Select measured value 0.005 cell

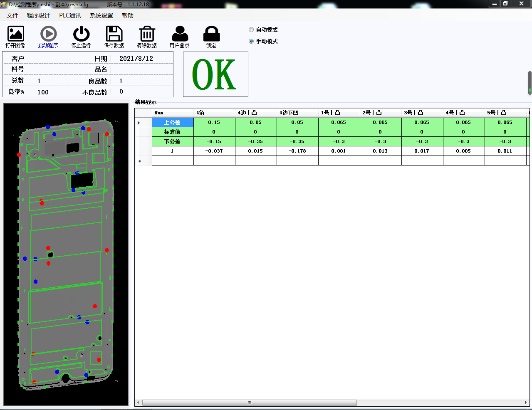[x=464, y=151]
